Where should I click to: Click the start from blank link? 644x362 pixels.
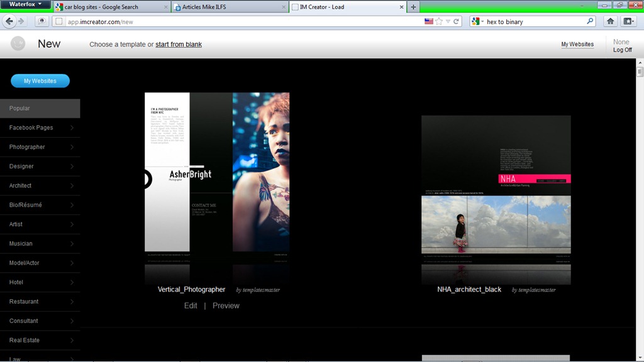(x=178, y=45)
